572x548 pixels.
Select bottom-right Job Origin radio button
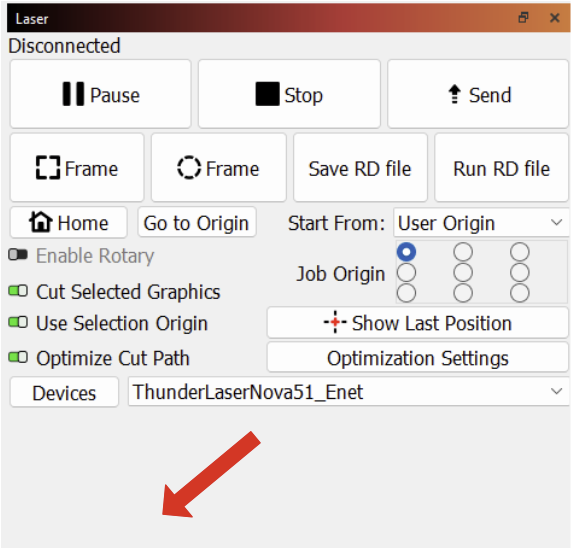point(519,293)
